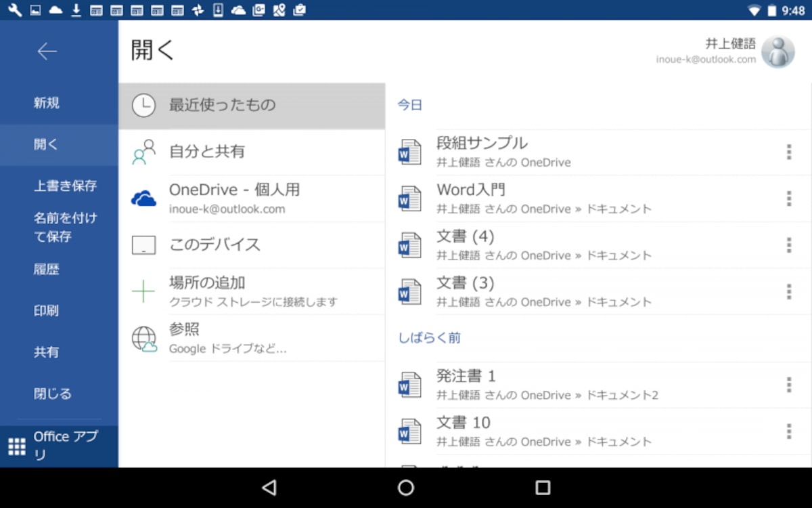Open the Office apps grid icon

[16, 446]
